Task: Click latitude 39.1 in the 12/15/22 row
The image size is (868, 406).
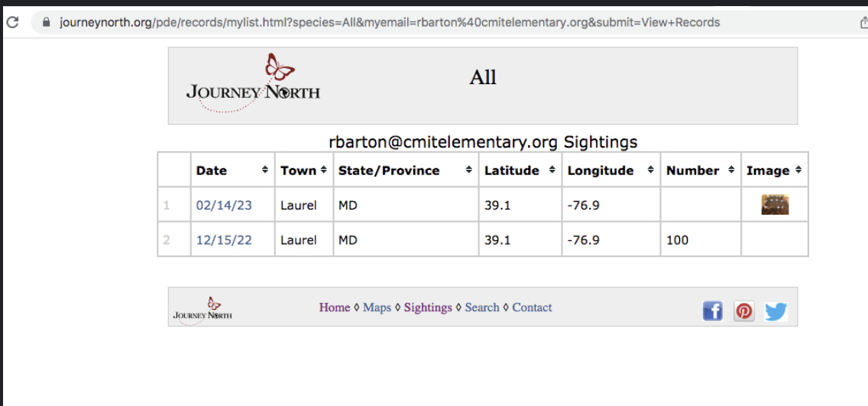Action: pyautogui.click(x=497, y=240)
